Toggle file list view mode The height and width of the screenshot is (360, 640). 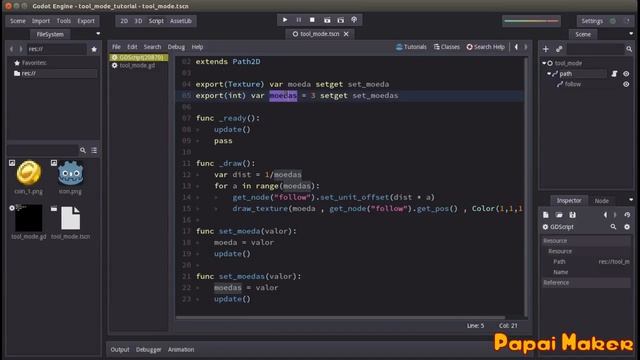click(x=94, y=150)
